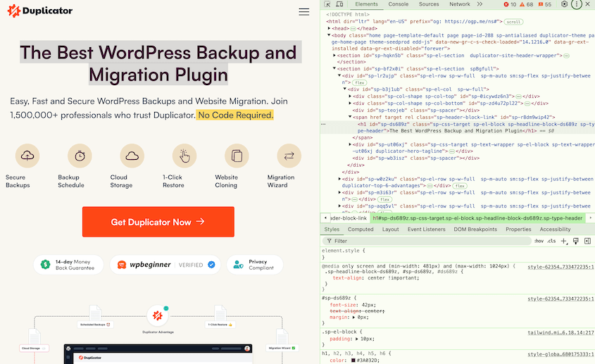This screenshot has width=595, height=364.
Task: Collapse the sp-bf2x0i section node
Action: 334,69
